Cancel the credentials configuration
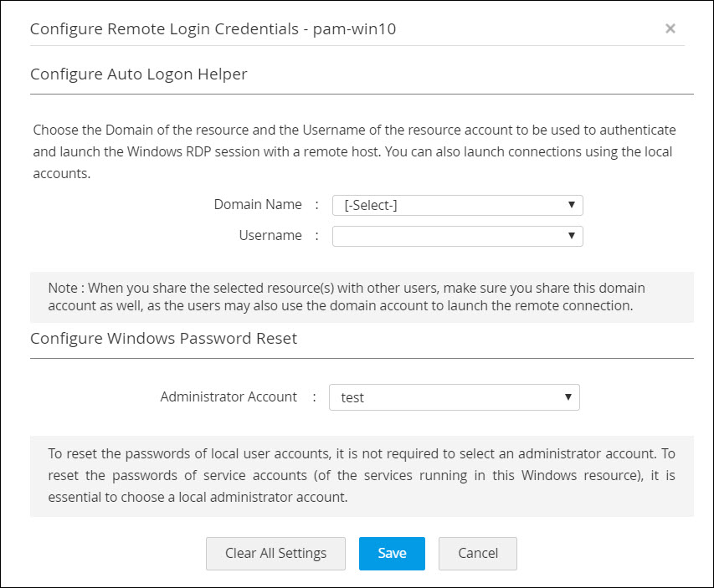Screen dimensions: 714x588 pyautogui.click(x=478, y=553)
